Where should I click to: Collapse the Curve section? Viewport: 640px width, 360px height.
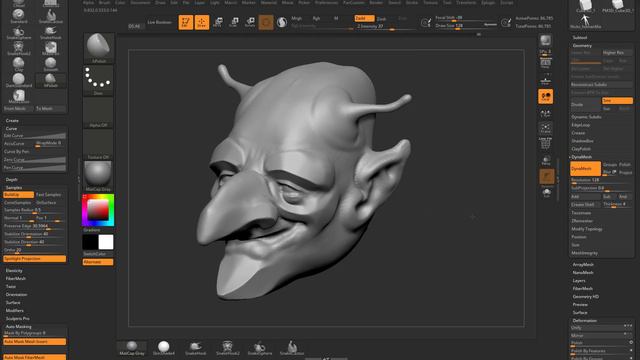[11, 129]
